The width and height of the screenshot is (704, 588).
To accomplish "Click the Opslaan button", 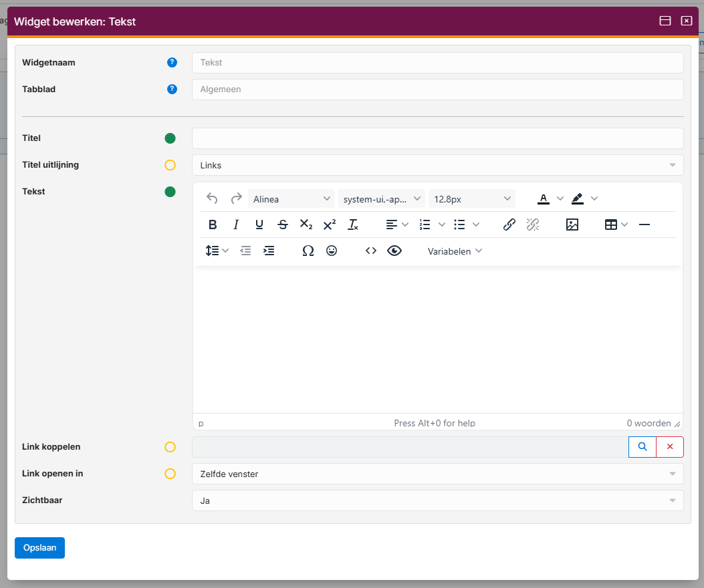I will (39, 548).
